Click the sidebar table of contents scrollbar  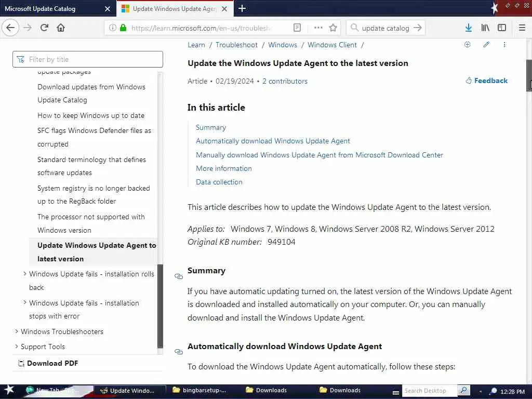click(x=160, y=305)
